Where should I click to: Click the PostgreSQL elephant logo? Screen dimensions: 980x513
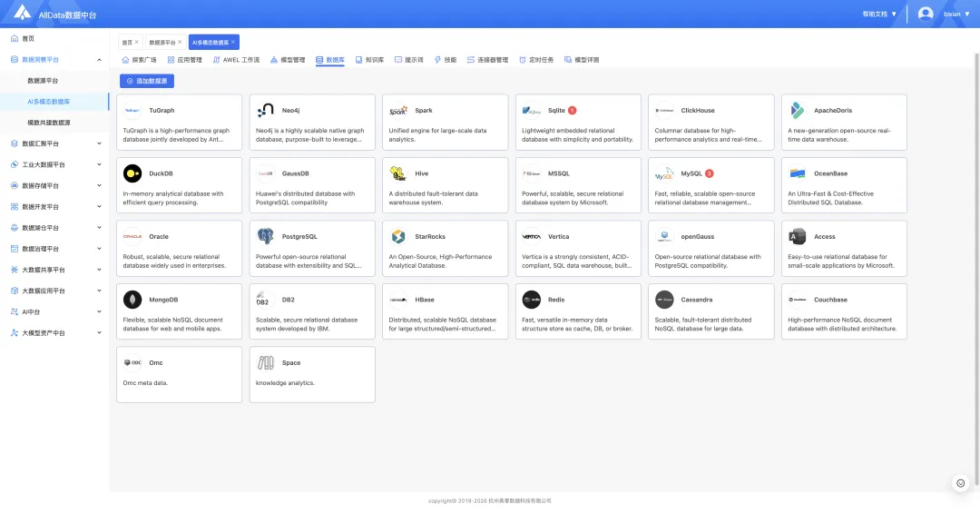click(265, 236)
